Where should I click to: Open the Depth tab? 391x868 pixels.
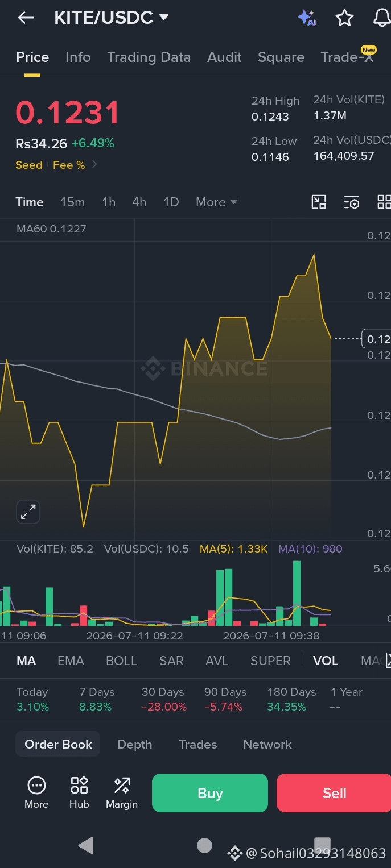point(134,744)
